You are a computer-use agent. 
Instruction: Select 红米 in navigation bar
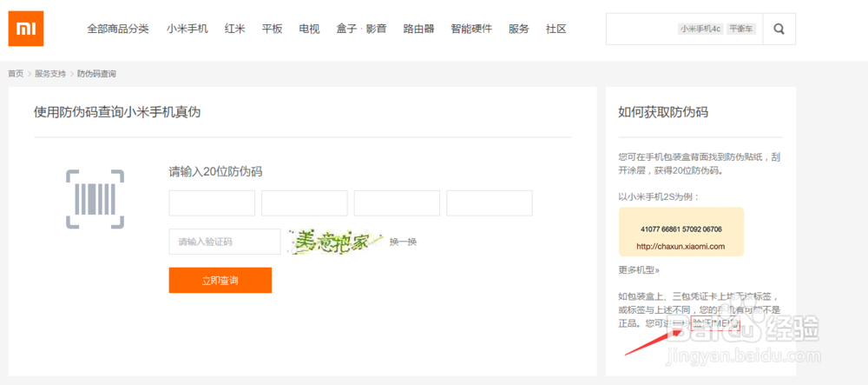pos(234,29)
